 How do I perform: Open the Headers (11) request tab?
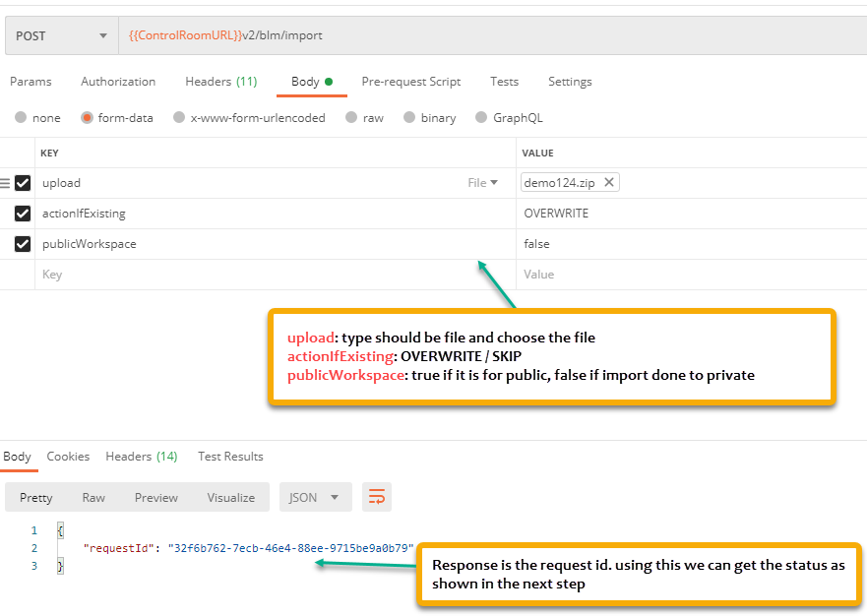pyautogui.click(x=221, y=82)
